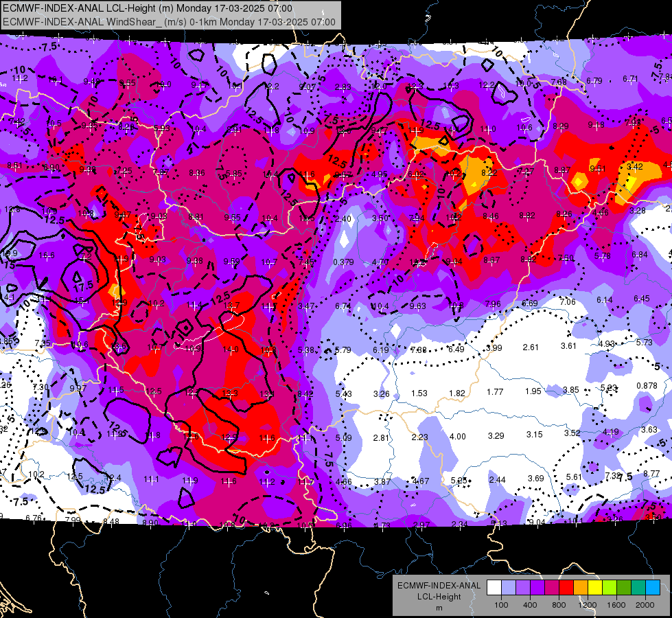Click the grid value 5.61
The width and height of the screenshot is (672, 618).
(574, 477)
